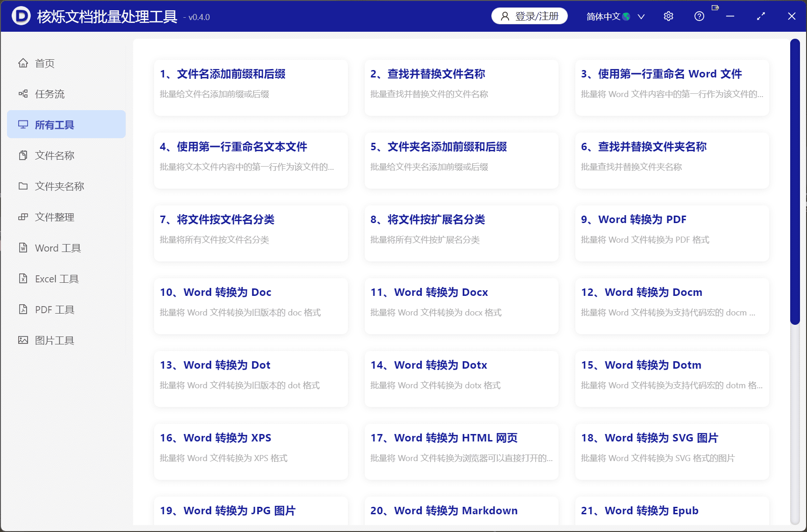Open tool 9 Word 转换为 PDF
Screen dimensions: 807x532
(672, 233)
